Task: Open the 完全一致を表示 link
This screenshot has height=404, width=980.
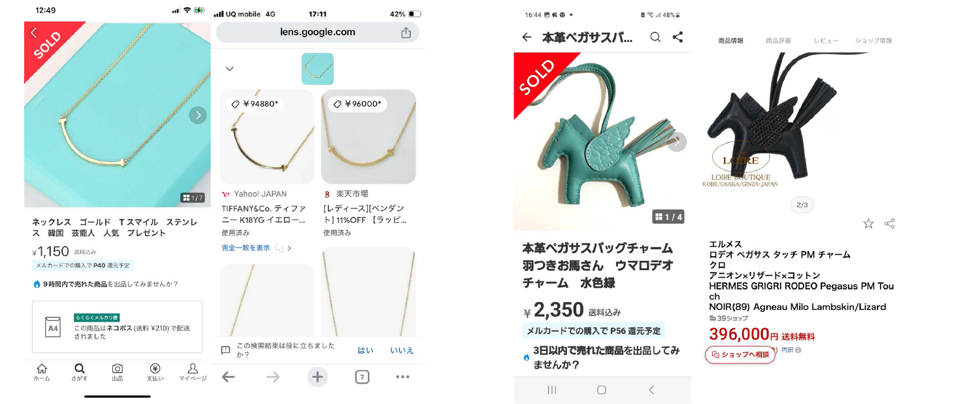Action: (246, 248)
